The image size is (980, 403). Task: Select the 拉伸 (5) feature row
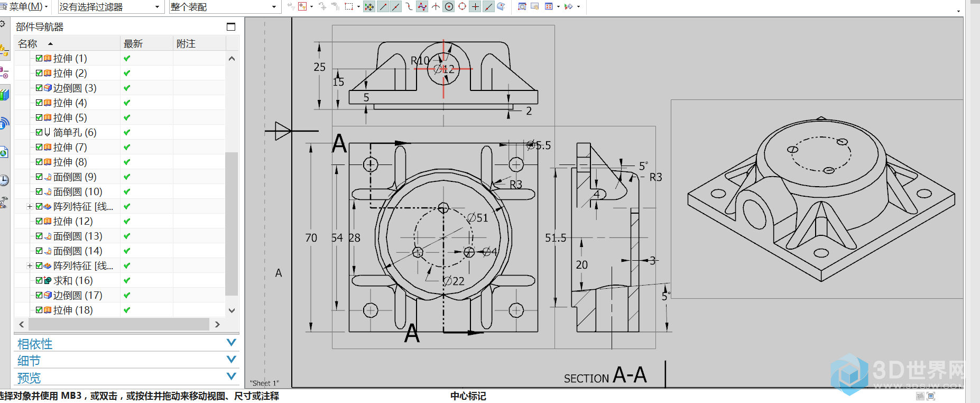point(121,117)
